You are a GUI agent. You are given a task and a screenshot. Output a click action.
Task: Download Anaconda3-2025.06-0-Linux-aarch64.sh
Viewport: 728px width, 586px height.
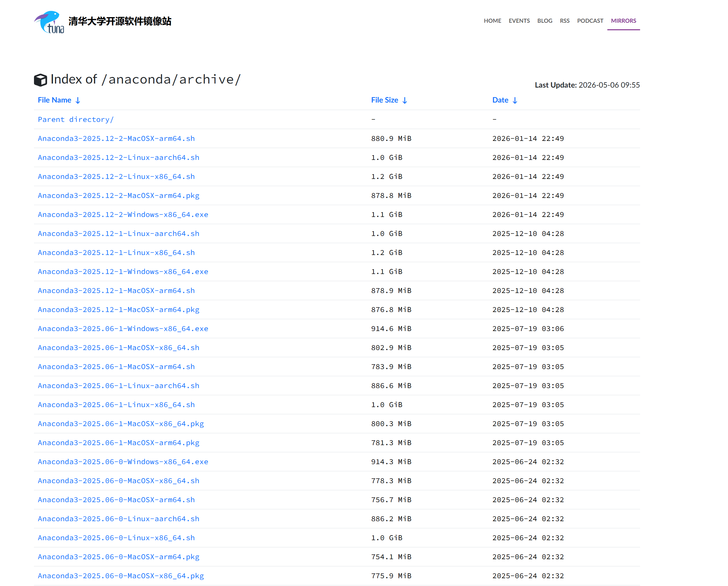pyautogui.click(x=118, y=519)
